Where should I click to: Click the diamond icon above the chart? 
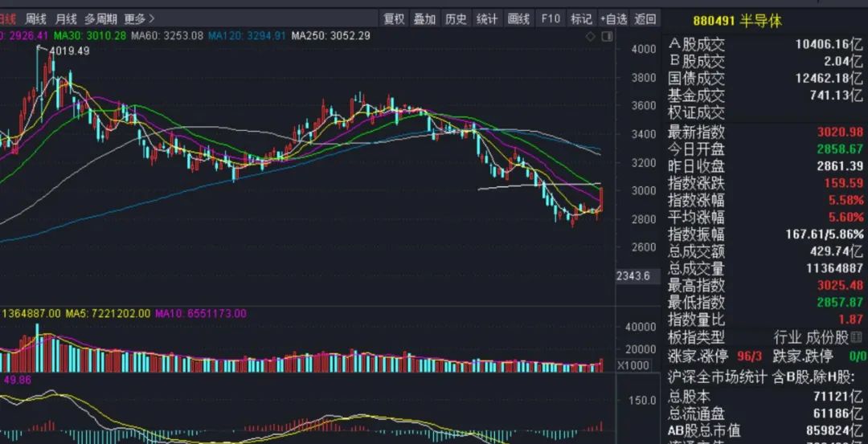pos(591,36)
